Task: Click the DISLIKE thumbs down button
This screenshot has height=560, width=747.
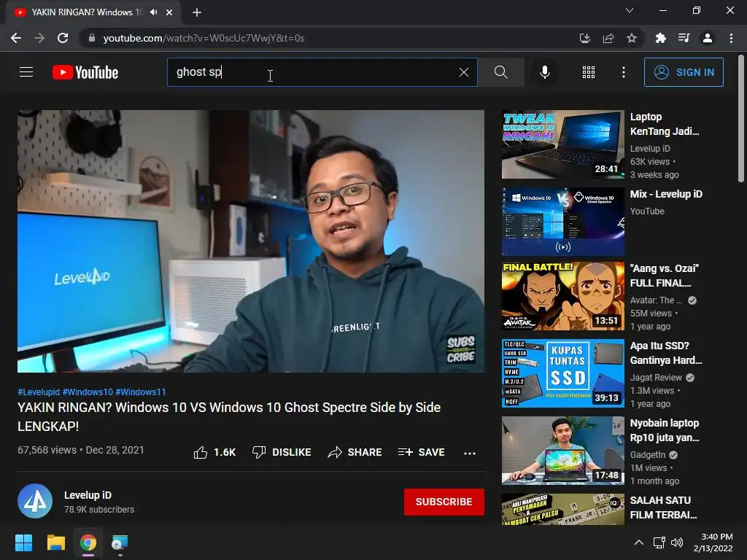Action: (x=282, y=452)
